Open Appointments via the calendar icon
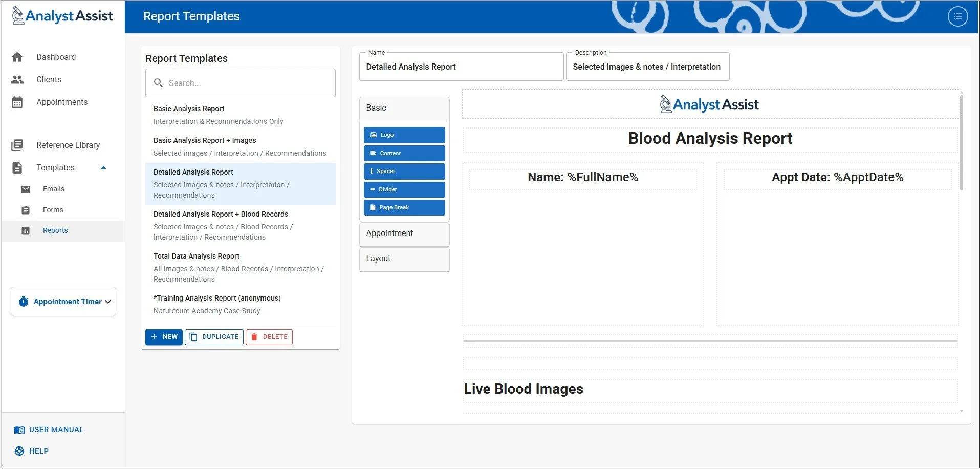Screen dimensions: 980x469 (17, 102)
